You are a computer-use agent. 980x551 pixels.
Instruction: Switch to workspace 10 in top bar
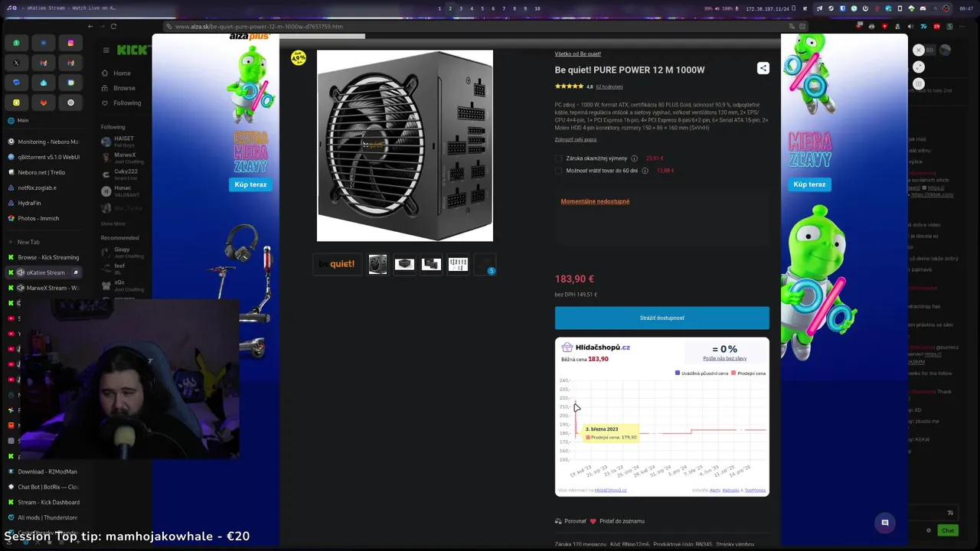(x=537, y=8)
